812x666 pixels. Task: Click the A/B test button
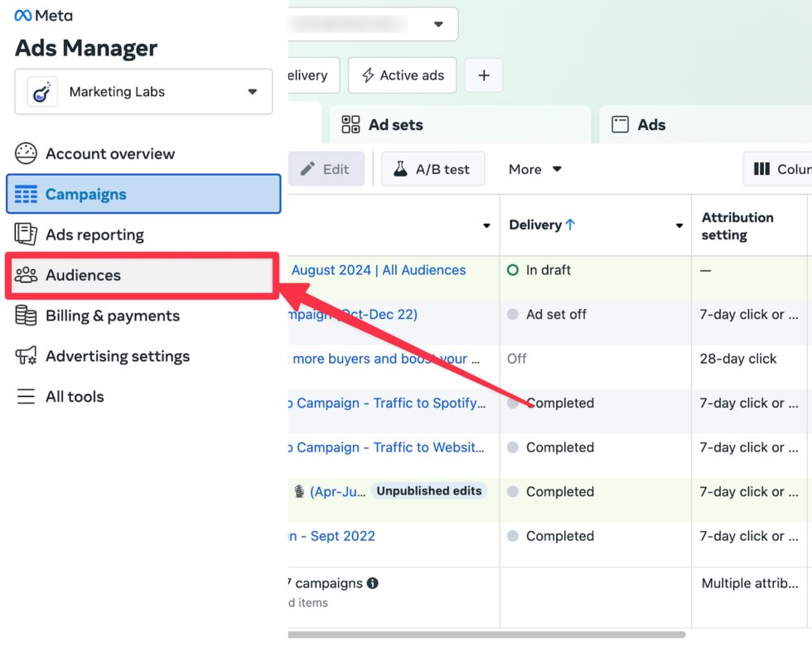point(431,169)
